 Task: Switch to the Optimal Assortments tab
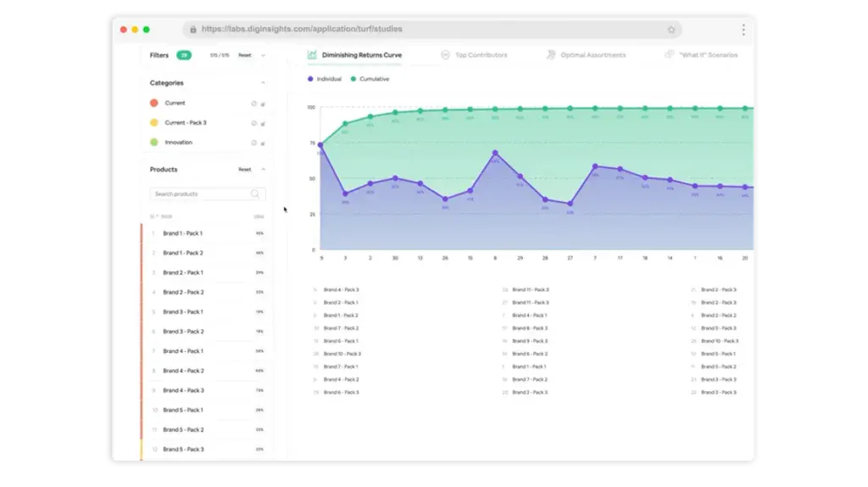coord(587,55)
